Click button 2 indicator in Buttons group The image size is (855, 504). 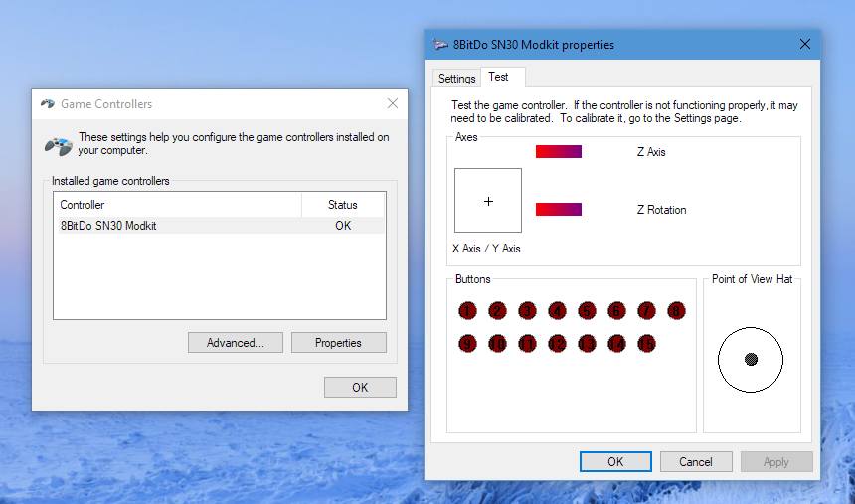click(x=497, y=311)
